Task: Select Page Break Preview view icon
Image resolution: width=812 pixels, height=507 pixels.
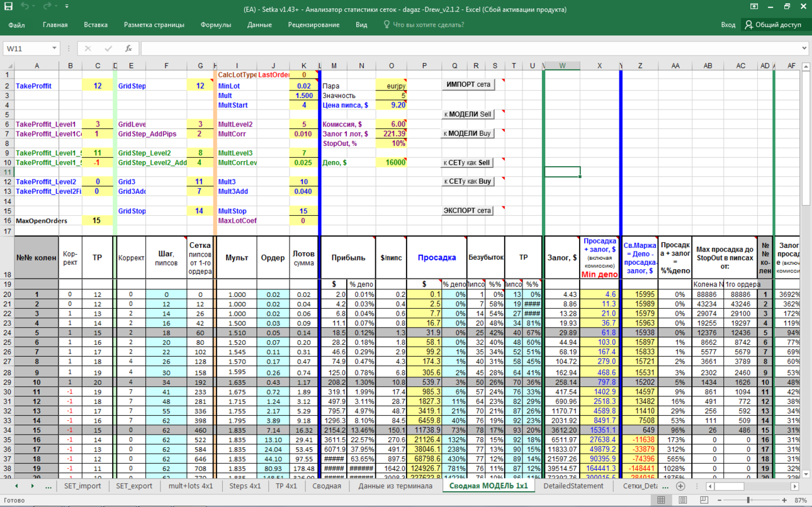Action: [x=704, y=500]
